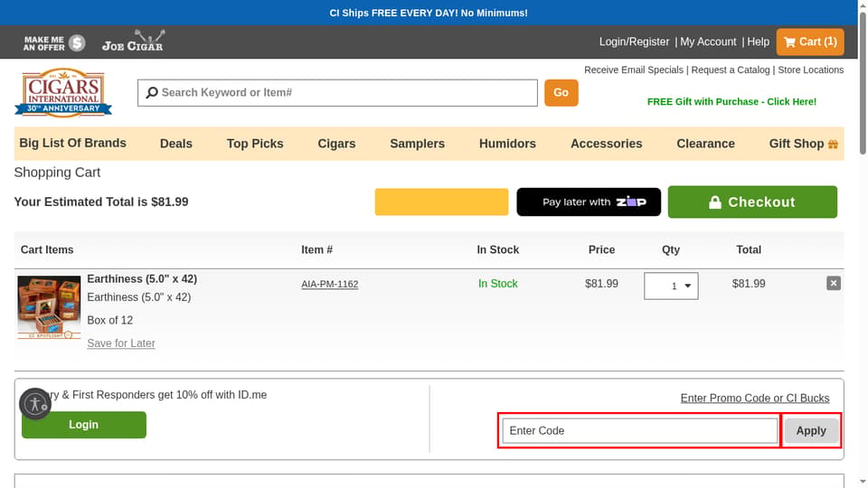Click the Earthiness (5.0" x 42) bold title
868x488 pixels.
pos(142,279)
